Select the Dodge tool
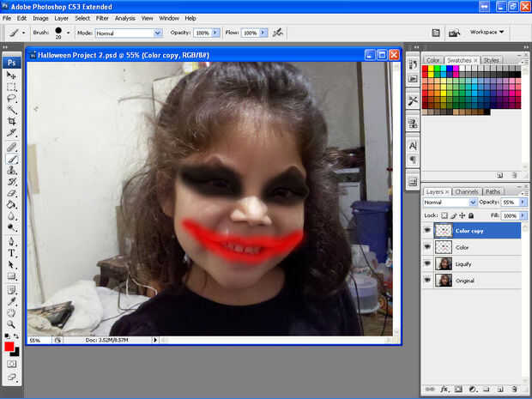532x399 pixels. click(x=11, y=227)
